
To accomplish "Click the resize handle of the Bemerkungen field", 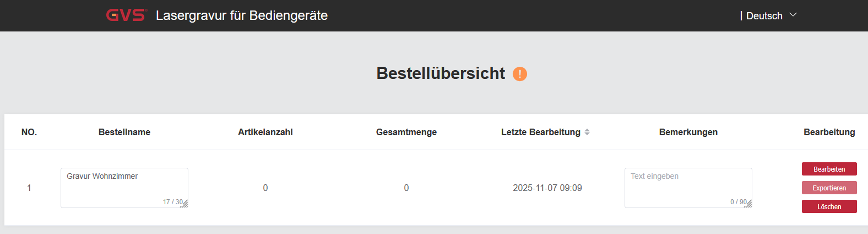I will tap(749, 204).
